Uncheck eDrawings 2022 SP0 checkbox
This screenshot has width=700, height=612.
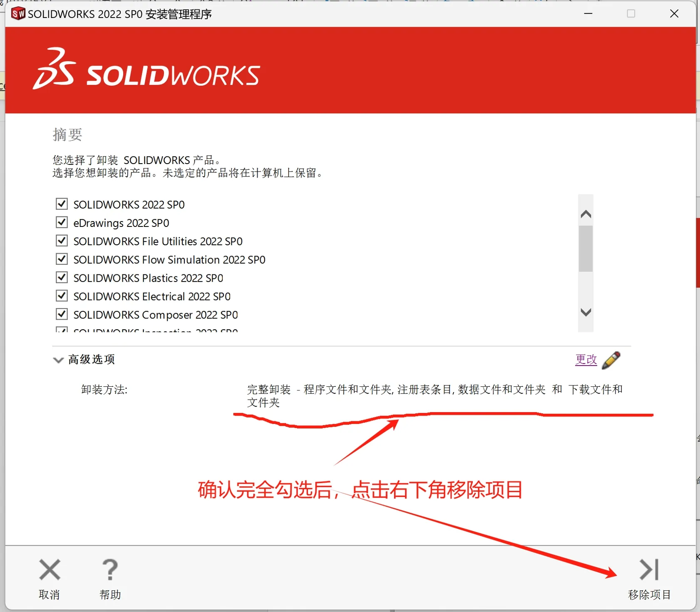62,222
